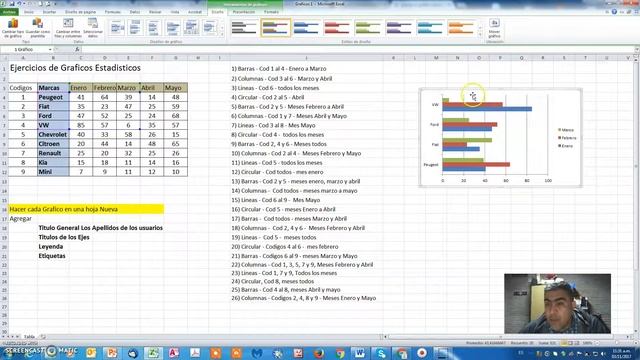Viewport: 640px width, 360px height.
Task: Select the highlighted multicolor chart style
Action: point(276,28)
